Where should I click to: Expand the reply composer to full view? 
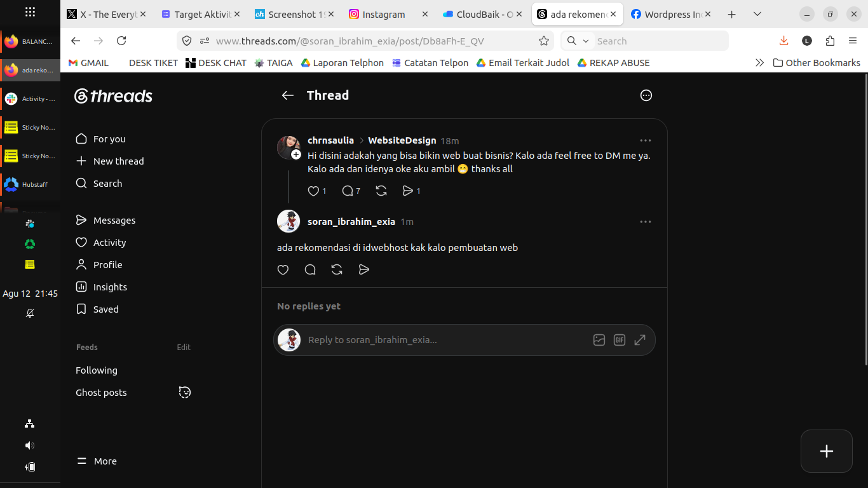tap(640, 340)
